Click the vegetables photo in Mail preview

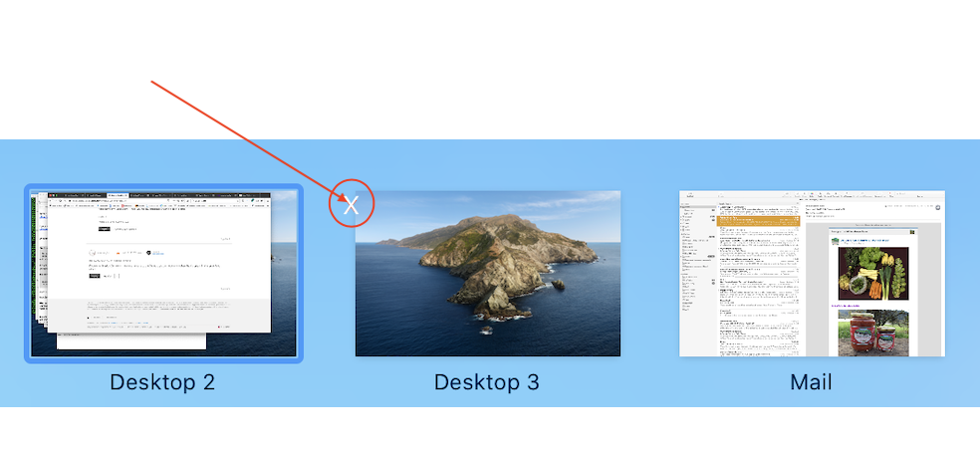point(873,273)
